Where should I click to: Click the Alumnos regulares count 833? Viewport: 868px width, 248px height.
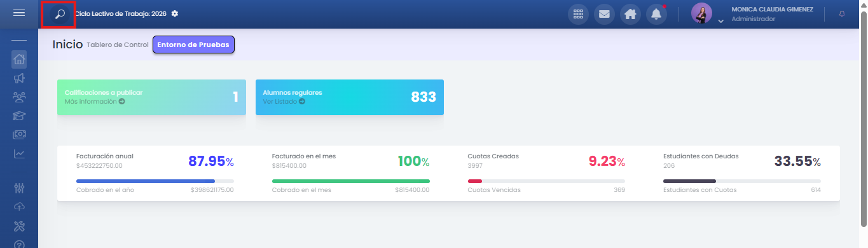click(x=424, y=97)
